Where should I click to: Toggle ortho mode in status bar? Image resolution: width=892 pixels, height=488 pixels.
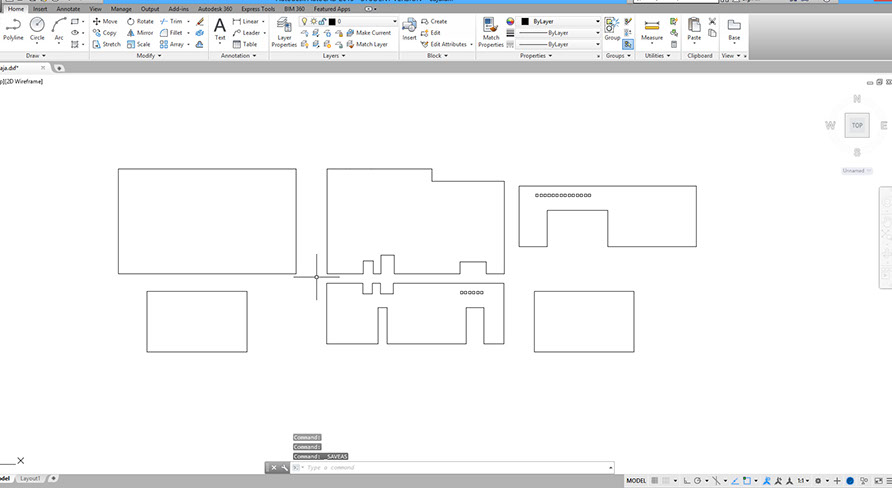click(687, 481)
